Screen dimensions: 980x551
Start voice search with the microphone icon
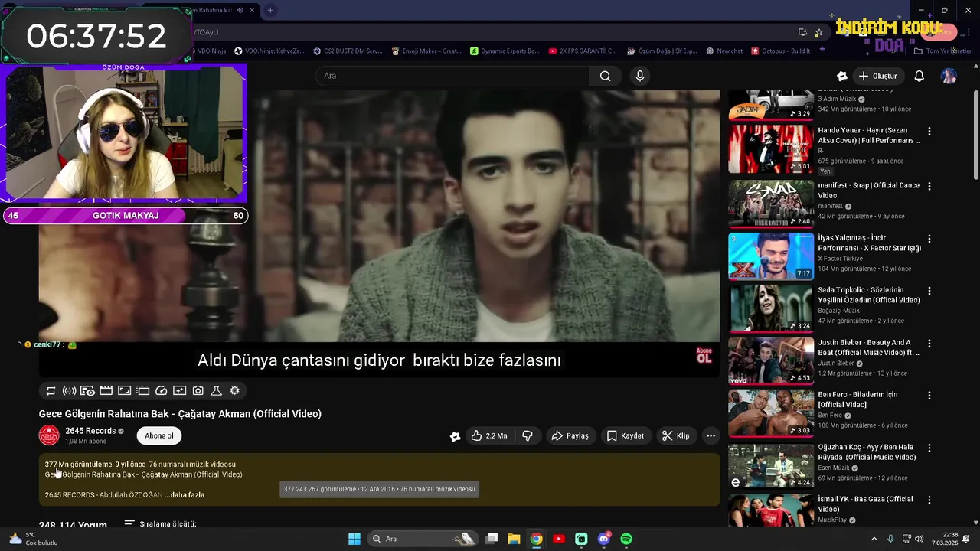click(x=640, y=76)
